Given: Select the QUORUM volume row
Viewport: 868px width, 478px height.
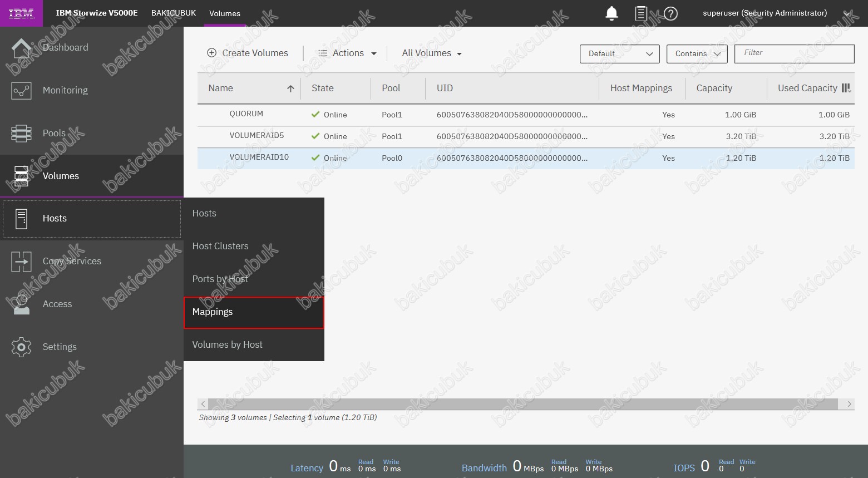Looking at the screenshot, I should point(526,115).
